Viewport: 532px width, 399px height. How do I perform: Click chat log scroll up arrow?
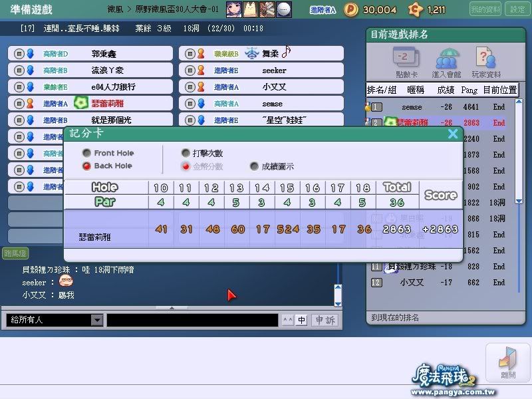pos(338,287)
